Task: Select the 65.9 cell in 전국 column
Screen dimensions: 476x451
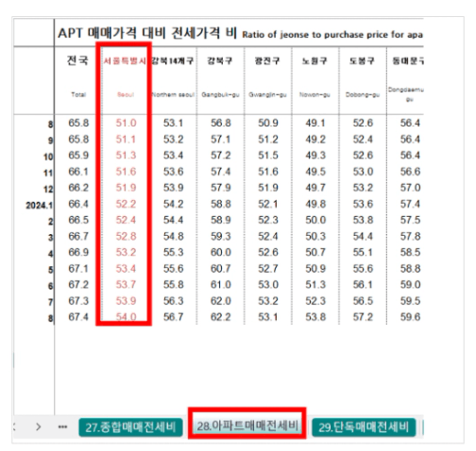Action: (78, 155)
